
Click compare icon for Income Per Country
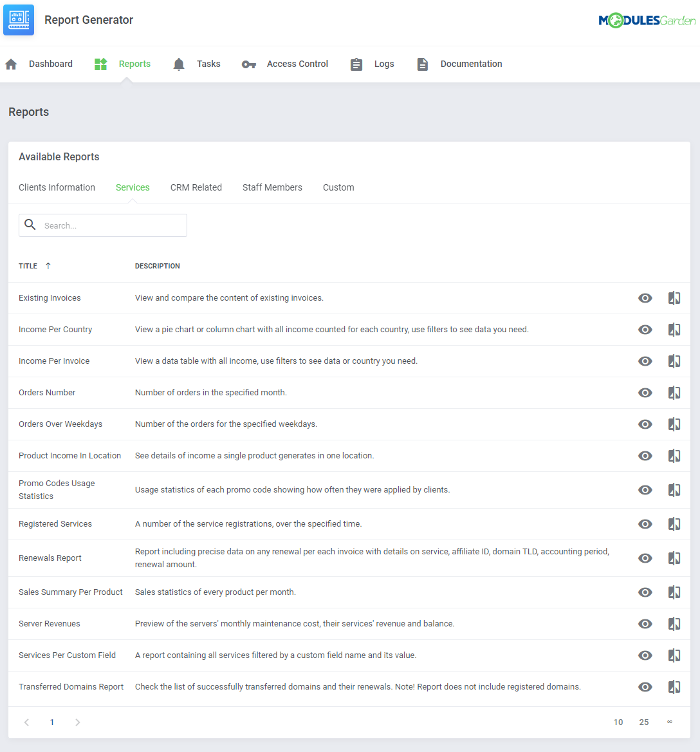674,330
